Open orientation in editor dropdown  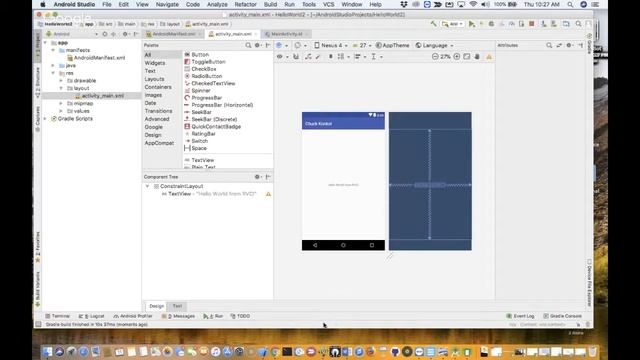pyautogui.click(x=300, y=45)
